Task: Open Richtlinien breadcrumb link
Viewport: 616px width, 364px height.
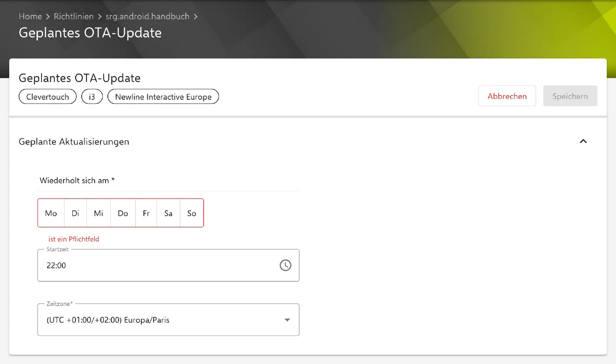Action: click(x=74, y=17)
